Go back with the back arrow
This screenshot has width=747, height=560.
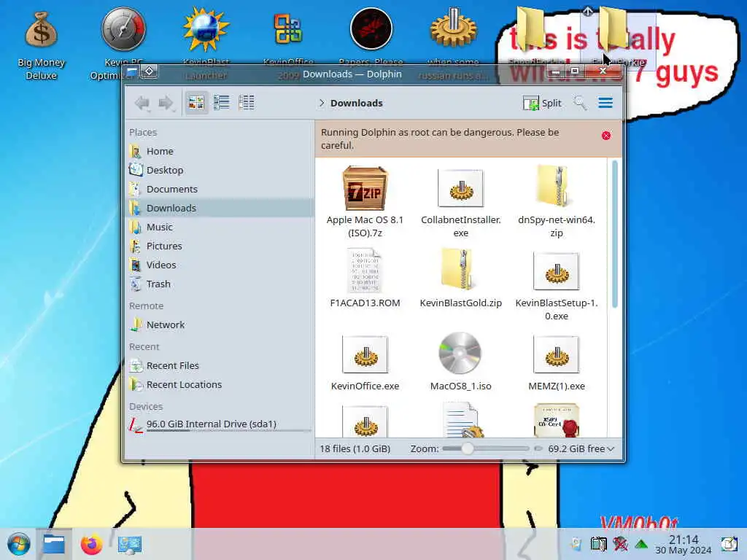[x=142, y=103]
